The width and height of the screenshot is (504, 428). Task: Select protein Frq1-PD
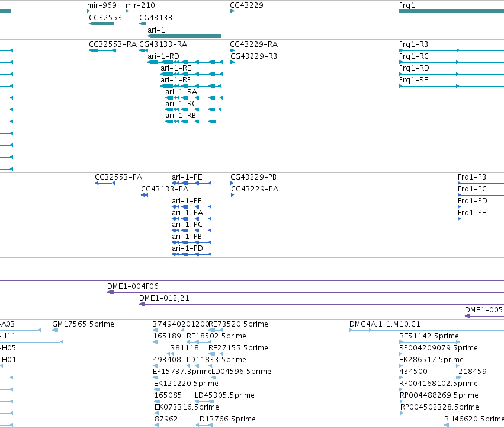pyautogui.click(x=481, y=207)
